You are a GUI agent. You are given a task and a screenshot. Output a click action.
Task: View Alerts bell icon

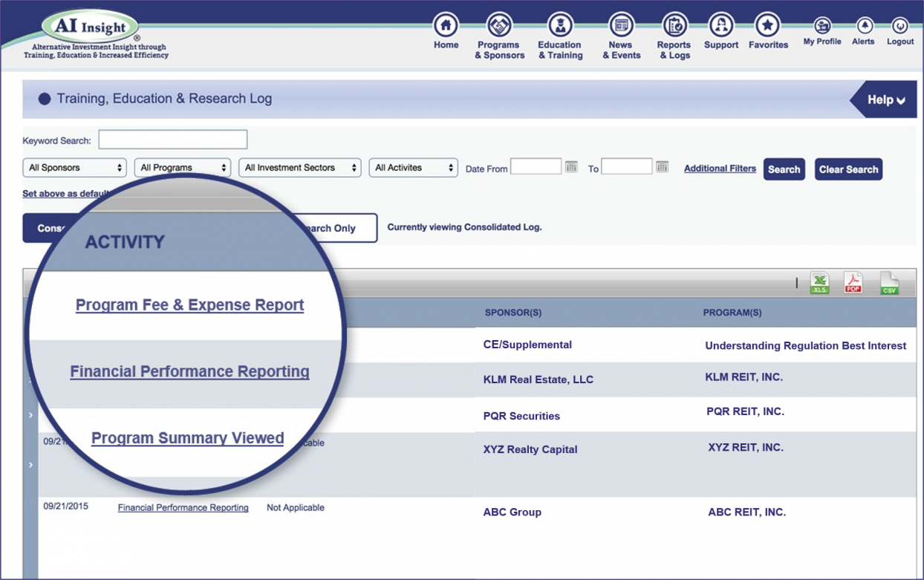[x=864, y=25]
